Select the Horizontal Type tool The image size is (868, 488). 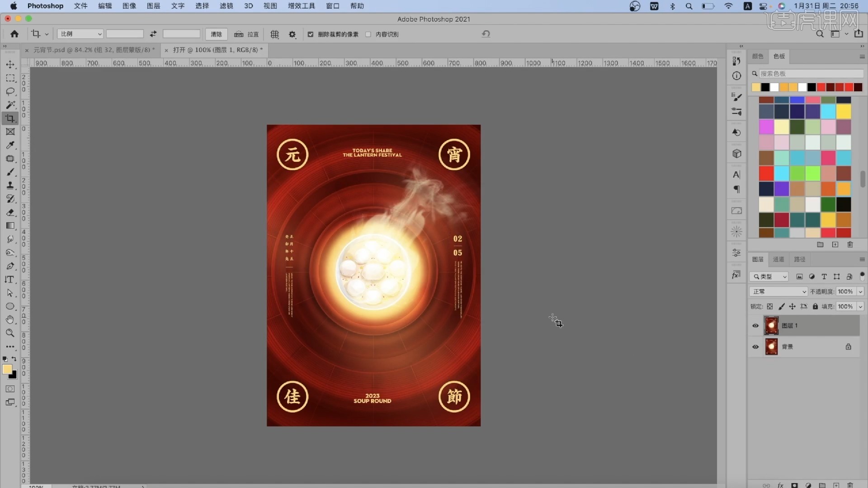[x=10, y=279]
